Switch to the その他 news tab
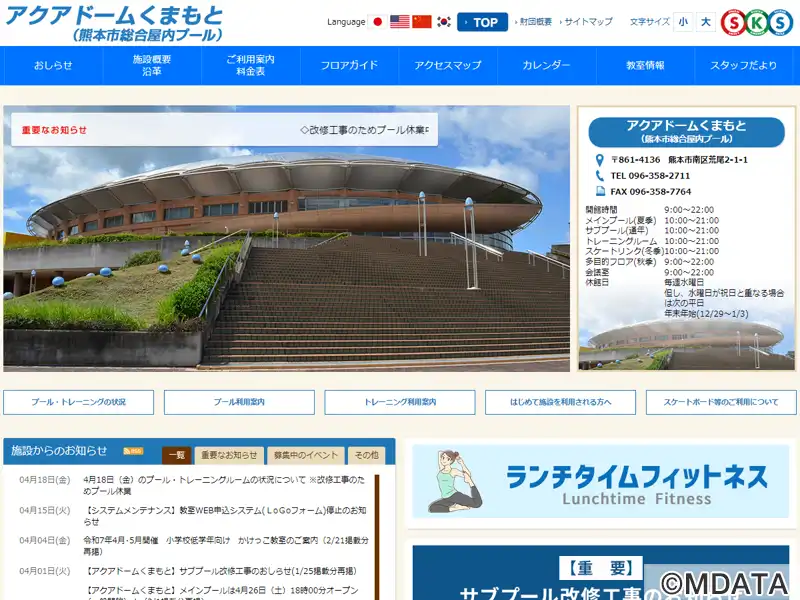The height and width of the screenshot is (600, 800). click(x=367, y=455)
